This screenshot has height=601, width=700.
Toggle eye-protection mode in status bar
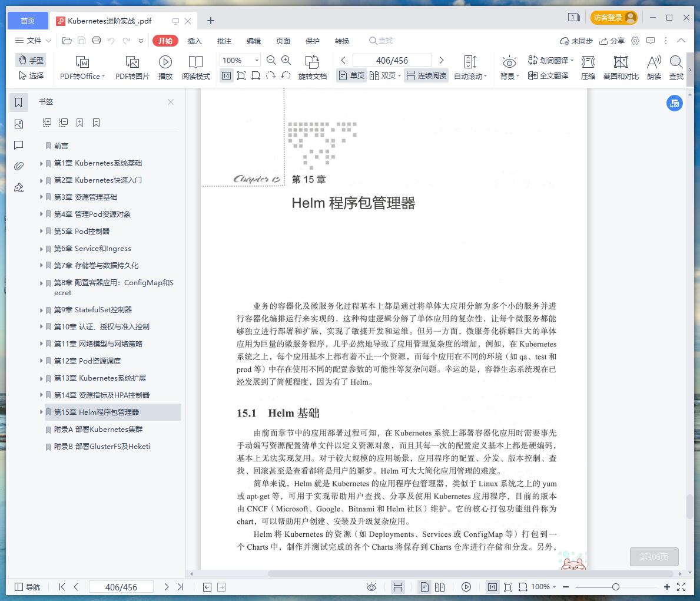point(371,587)
